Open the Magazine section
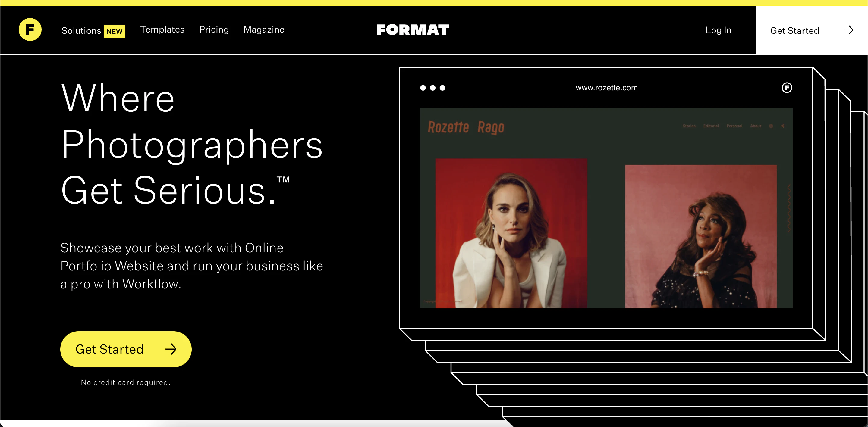Screen dimensions: 868x427 click(x=264, y=30)
